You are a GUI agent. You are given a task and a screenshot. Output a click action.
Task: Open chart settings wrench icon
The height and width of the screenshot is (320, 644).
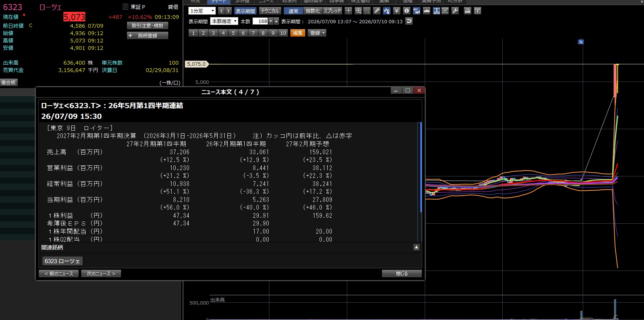click(x=455, y=11)
